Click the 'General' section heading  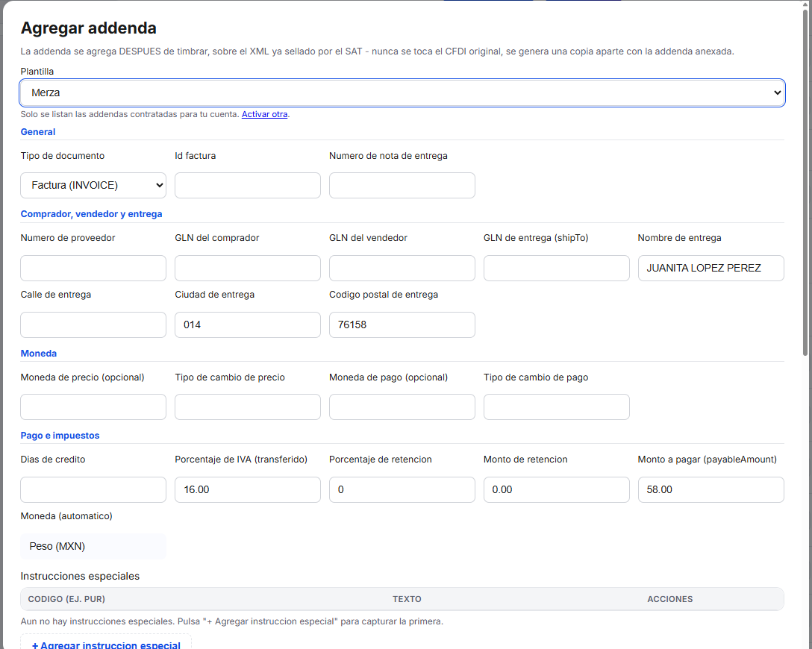click(x=38, y=132)
